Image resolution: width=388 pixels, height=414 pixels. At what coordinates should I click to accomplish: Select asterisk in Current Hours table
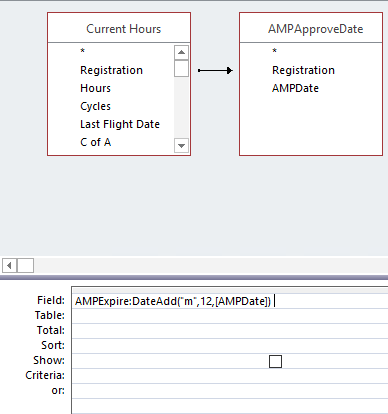pos(83,51)
